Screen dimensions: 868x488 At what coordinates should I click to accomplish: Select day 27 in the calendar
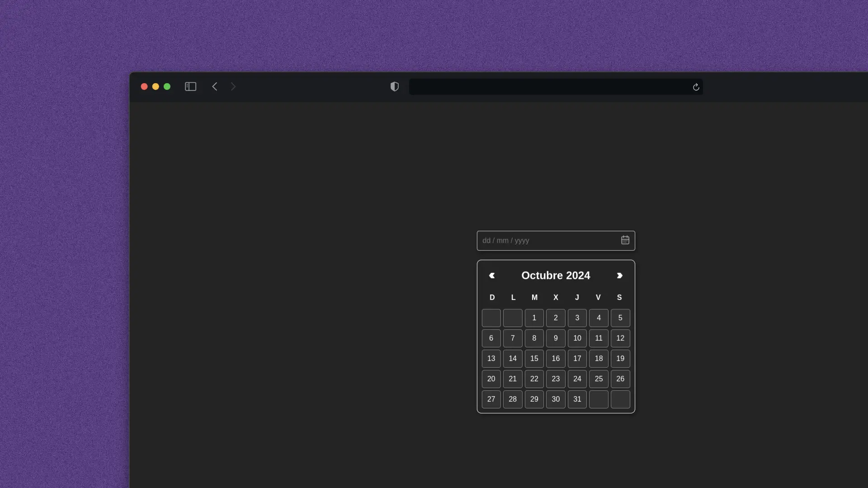click(x=491, y=399)
